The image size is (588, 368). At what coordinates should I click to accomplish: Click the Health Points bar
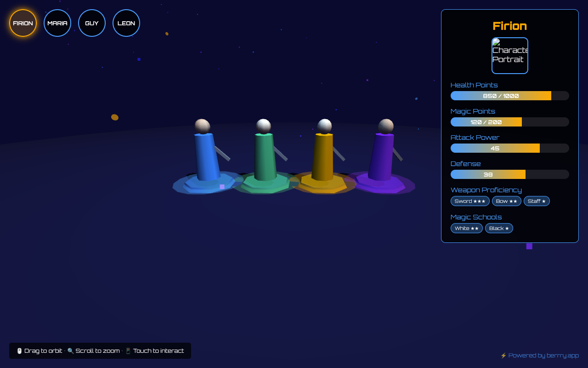click(x=510, y=96)
